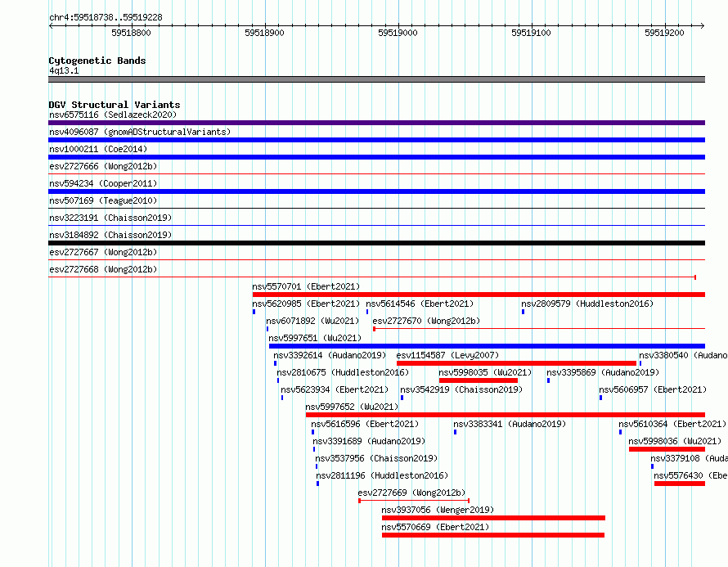
Task: Click the chr4:59518738..59519228 region label
Action: click(x=106, y=18)
